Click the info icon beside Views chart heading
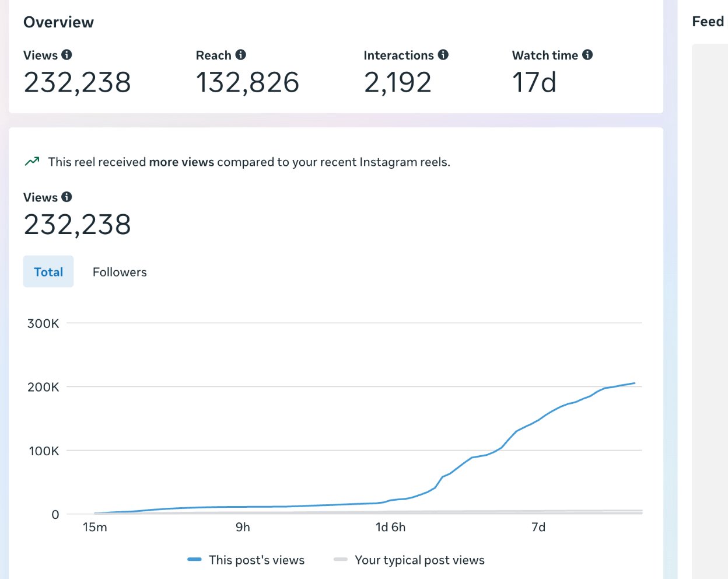728x579 pixels. coord(66,197)
